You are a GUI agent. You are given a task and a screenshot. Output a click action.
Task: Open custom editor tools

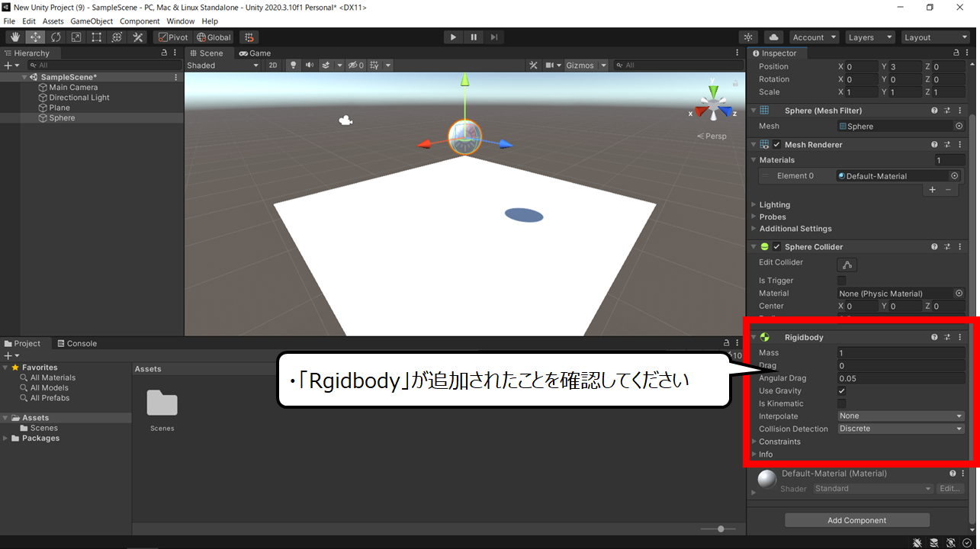point(138,37)
